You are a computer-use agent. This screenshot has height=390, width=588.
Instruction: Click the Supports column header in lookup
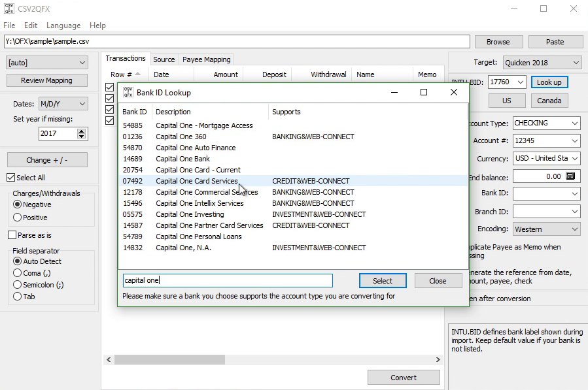point(368,112)
